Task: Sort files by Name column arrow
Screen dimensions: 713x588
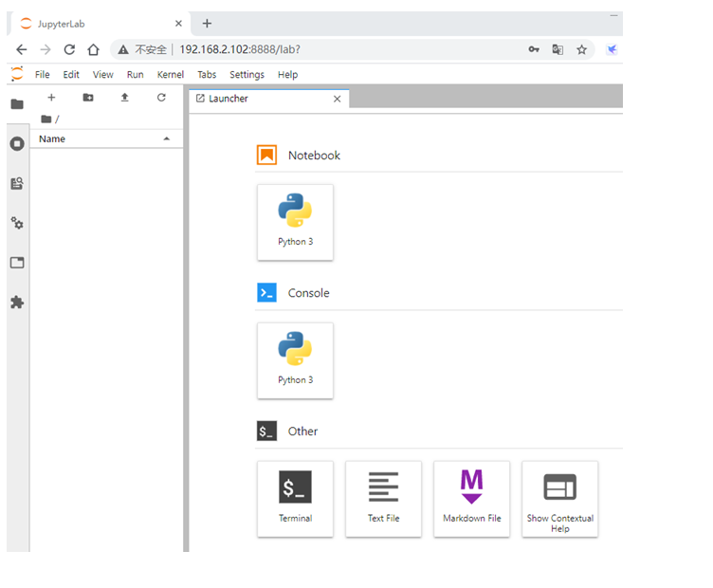Action: pos(167,138)
